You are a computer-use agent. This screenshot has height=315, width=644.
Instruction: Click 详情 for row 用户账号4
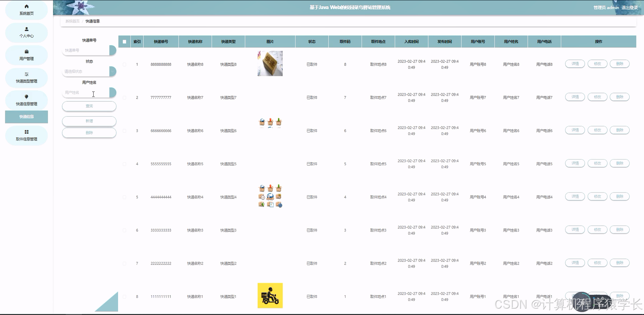pyautogui.click(x=575, y=196)
